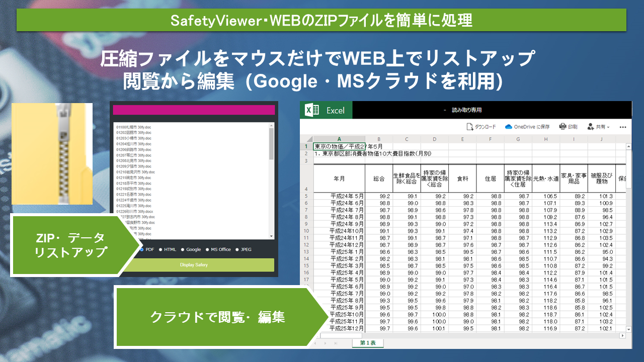Select column E header
Image resolution: width=644 pixels, height=362 pixels.
462,139
